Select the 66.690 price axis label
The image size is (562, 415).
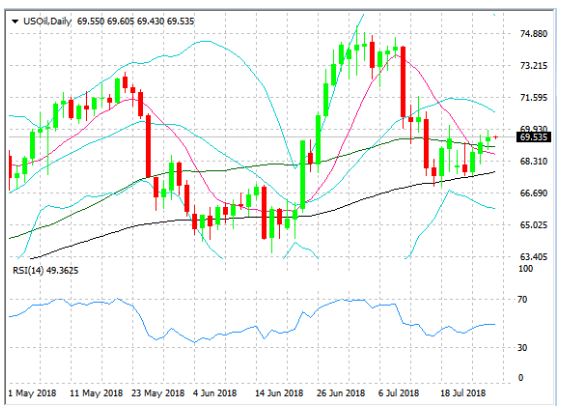pyautogui.click(x=533, y=193)
